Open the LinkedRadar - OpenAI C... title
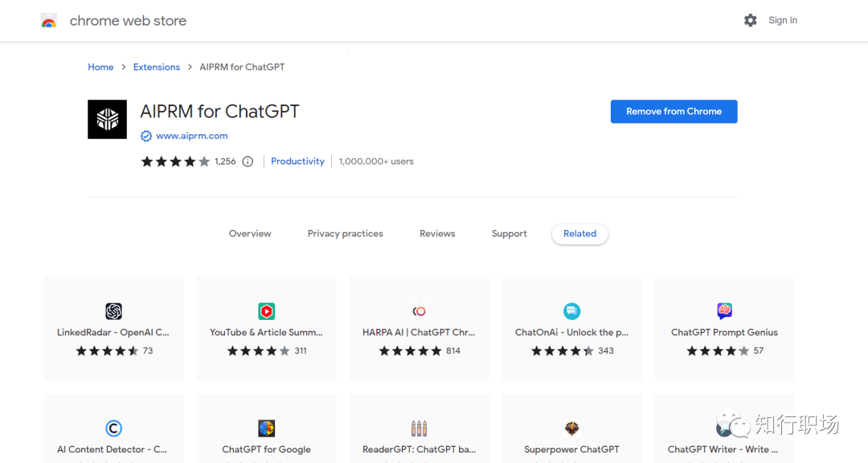 tap(113, 333)
